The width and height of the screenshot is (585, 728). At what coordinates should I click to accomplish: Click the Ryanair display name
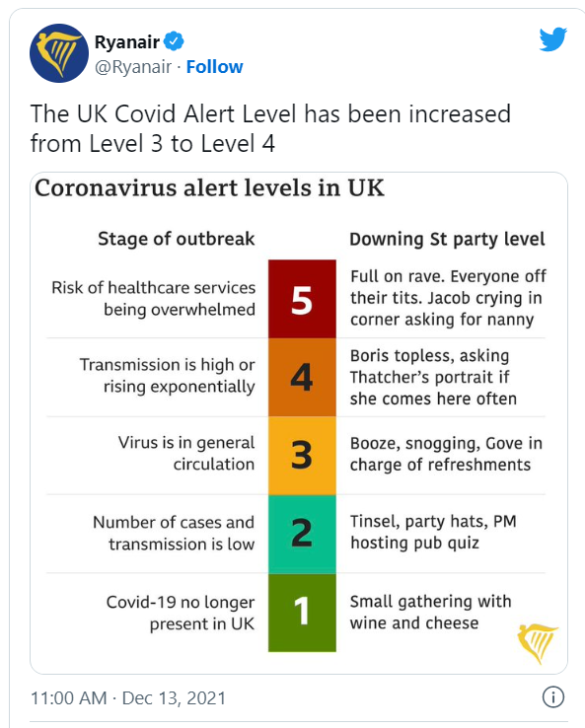tap(127, 42)
